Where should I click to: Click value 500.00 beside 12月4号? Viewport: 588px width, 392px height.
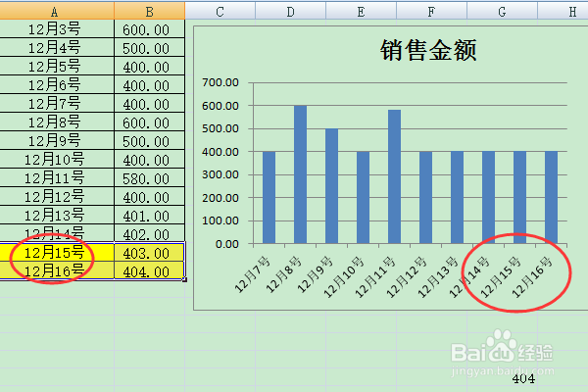click(149, 48)
